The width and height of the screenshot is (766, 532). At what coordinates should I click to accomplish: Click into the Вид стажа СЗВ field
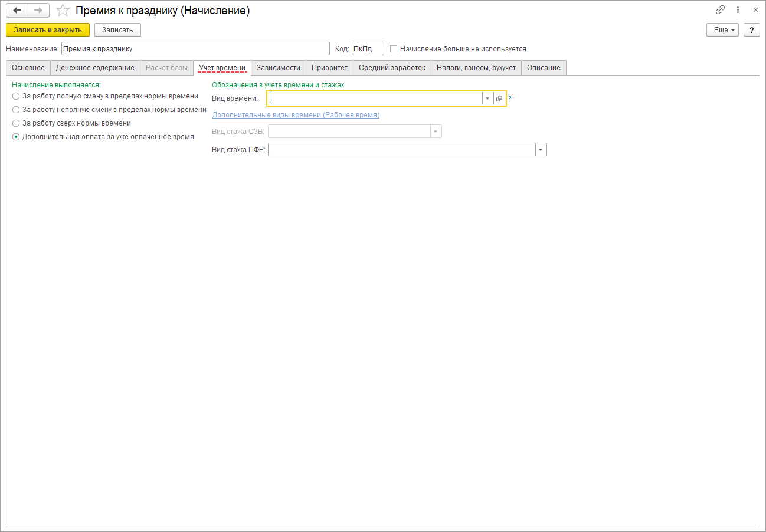(x=349, y=132)
